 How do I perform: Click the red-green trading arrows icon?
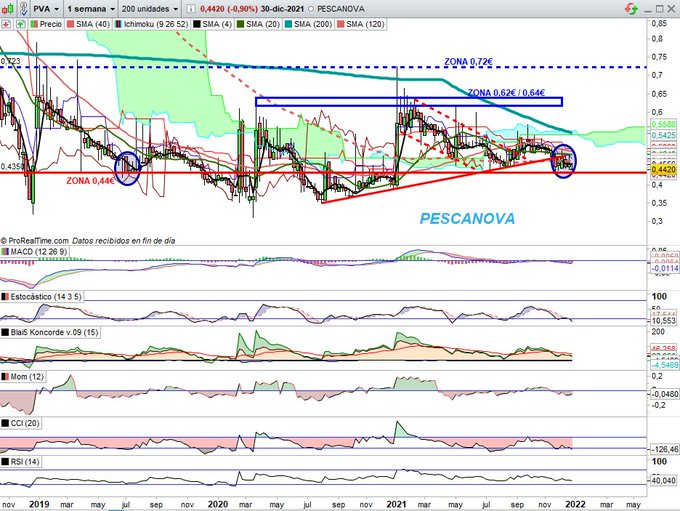(631, 8)
